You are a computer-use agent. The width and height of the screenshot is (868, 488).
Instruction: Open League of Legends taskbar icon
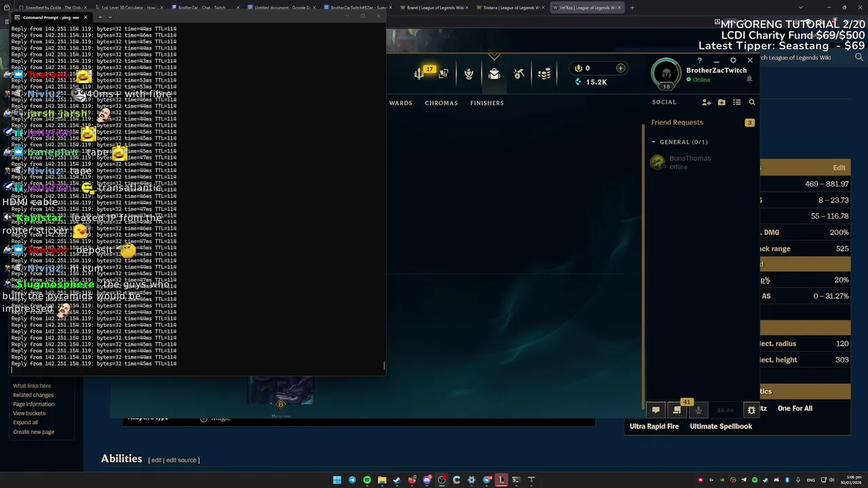coord(501,480)
